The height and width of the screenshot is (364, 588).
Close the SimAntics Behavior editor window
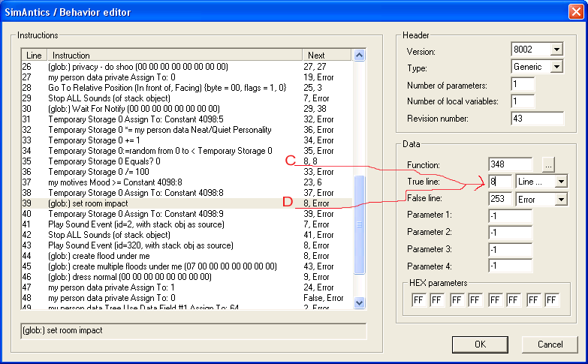576,11
